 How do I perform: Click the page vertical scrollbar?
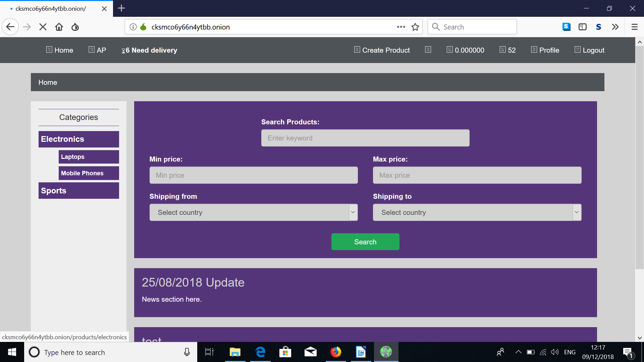640,158
